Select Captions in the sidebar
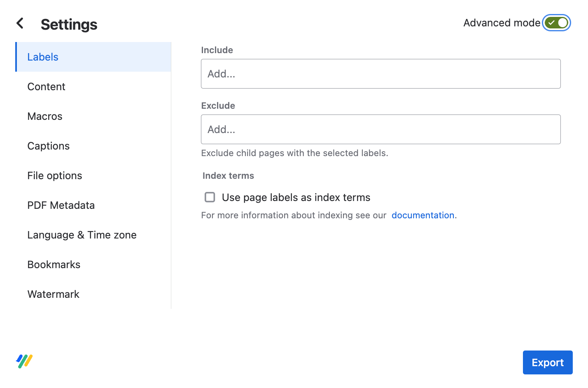This screenshot has height=388, width=588. (x=93, y=146)
